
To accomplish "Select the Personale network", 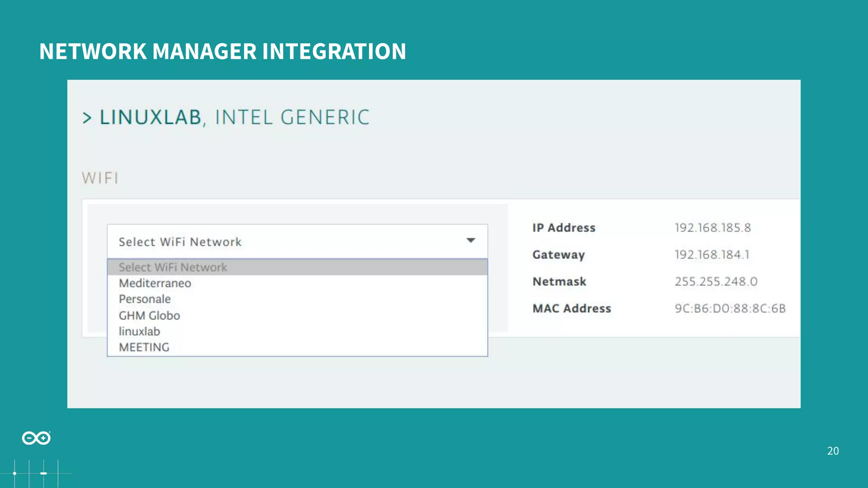I will click(297, 299).
